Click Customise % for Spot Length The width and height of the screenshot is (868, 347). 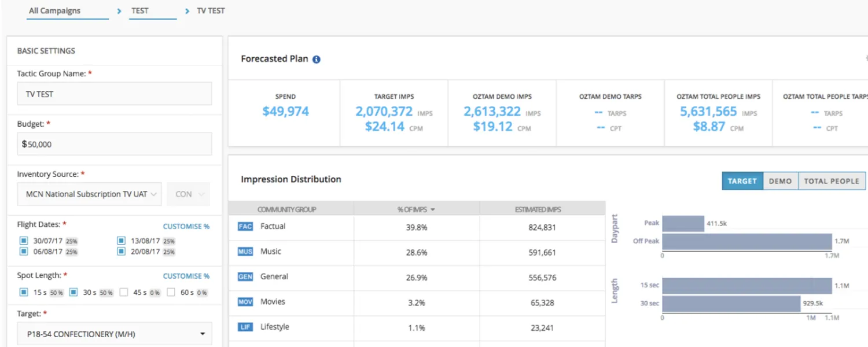tap(186, 276)
